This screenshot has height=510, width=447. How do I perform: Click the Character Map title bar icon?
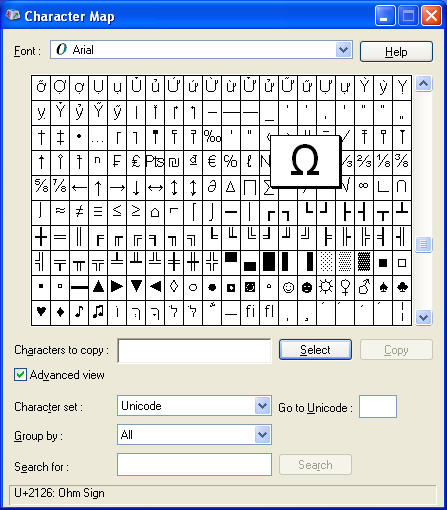[x=13, y=15]
